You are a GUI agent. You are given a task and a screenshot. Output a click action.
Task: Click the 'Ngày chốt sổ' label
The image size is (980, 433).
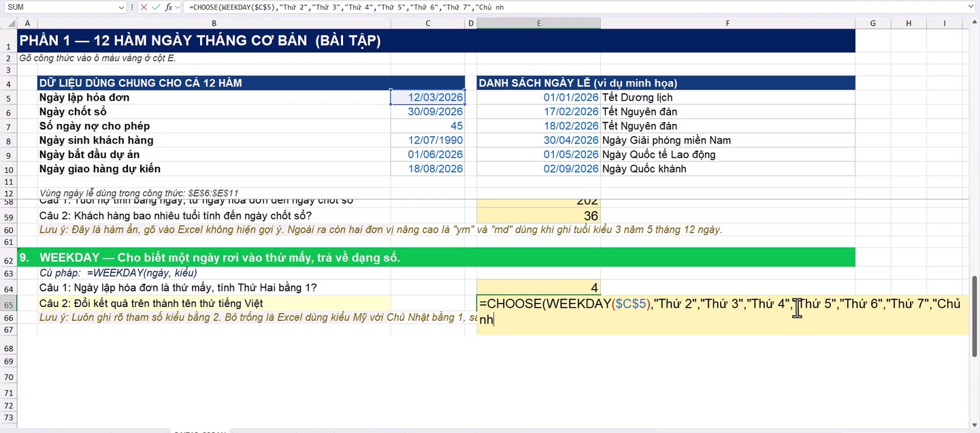[x=73, y=112]
